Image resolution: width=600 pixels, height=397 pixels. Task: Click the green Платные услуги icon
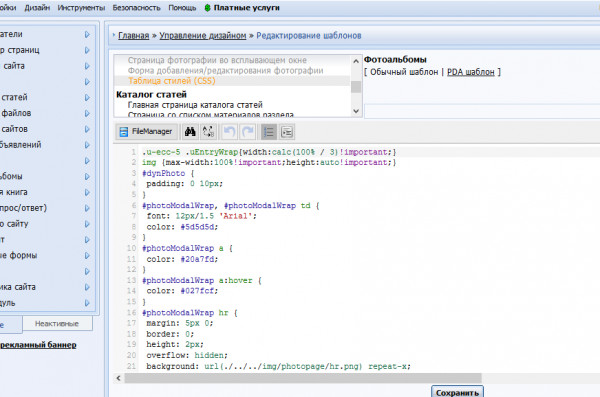[x=207, y=8]
